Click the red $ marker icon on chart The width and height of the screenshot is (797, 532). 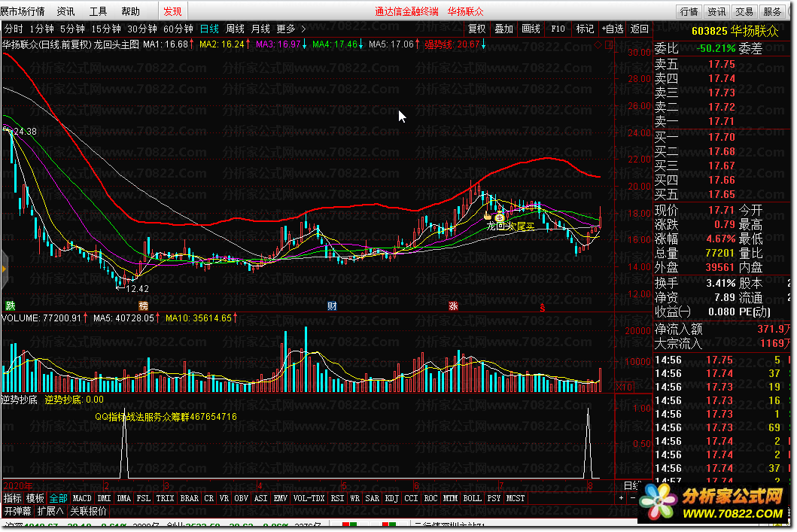[543, 307]
